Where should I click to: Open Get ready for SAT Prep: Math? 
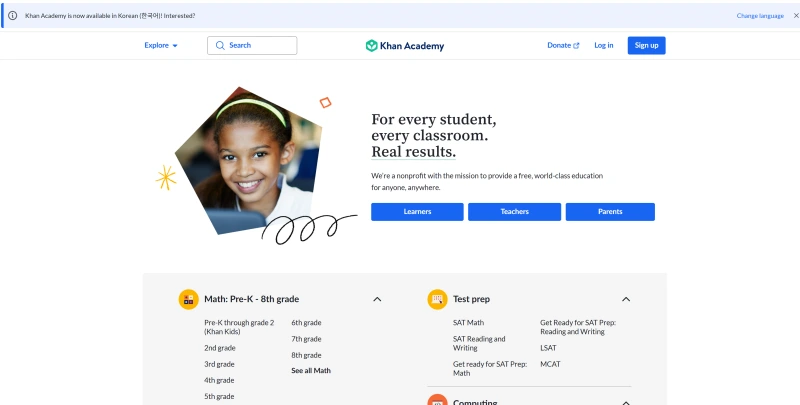coord(490,369)
